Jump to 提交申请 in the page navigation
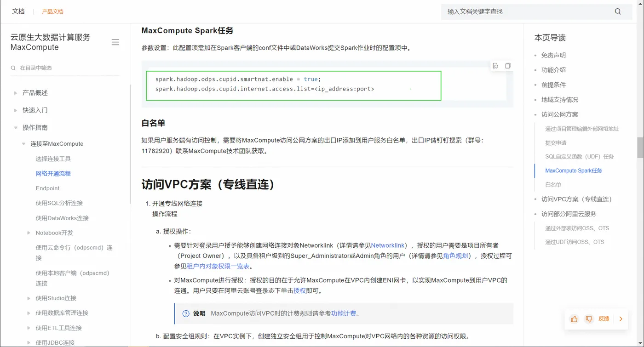Image resolution: width=644 pixels, height=347 pixels. pos(556,143)
